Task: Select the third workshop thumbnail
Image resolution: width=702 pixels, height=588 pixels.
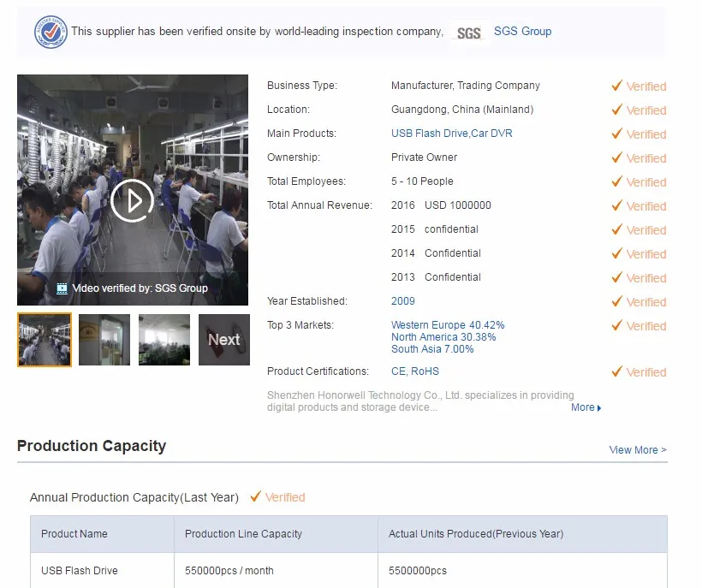Action: [x=164, y=340]
